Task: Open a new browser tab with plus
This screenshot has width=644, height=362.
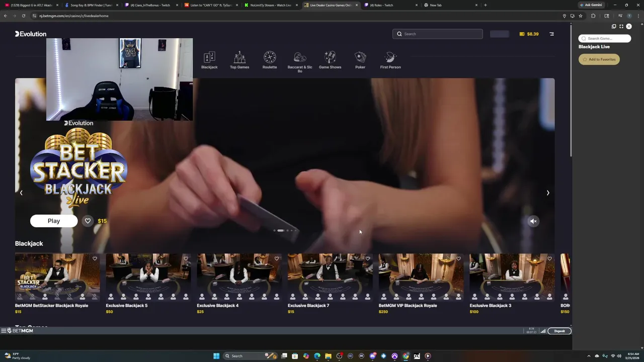Action: [x=485, y=5]
